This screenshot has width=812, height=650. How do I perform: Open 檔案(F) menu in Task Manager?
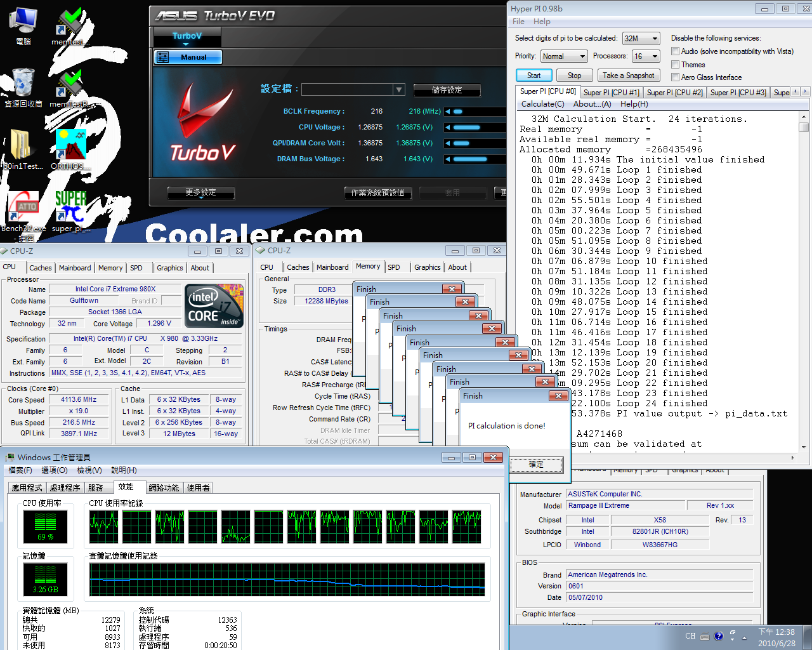(x=20, y=470)
